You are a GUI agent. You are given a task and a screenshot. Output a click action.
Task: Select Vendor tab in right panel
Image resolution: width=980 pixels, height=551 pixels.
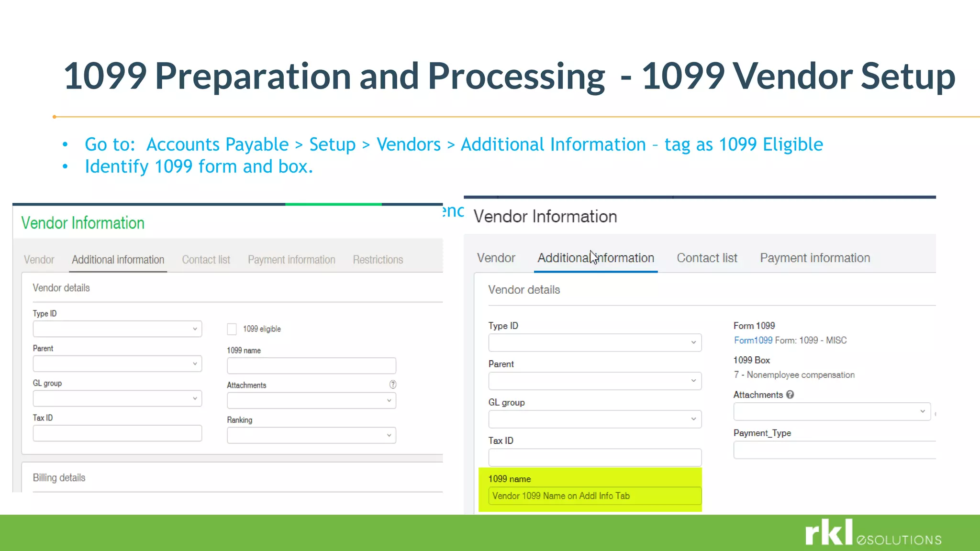click(x=496, y=258)
